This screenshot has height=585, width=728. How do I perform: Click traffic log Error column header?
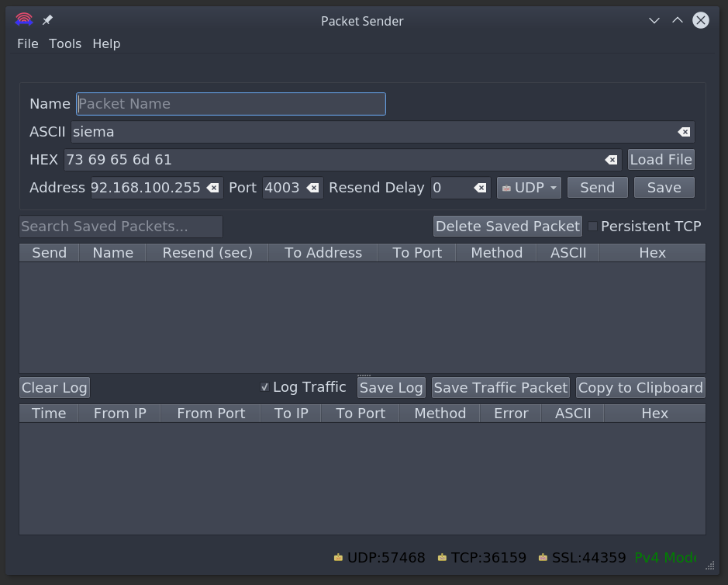[x=511, y=414]
